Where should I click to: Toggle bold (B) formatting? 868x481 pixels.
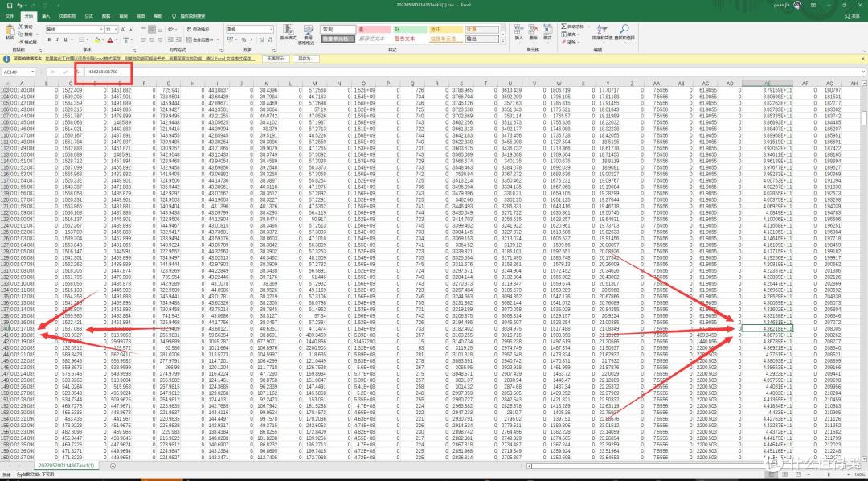(x=49, y=40)
